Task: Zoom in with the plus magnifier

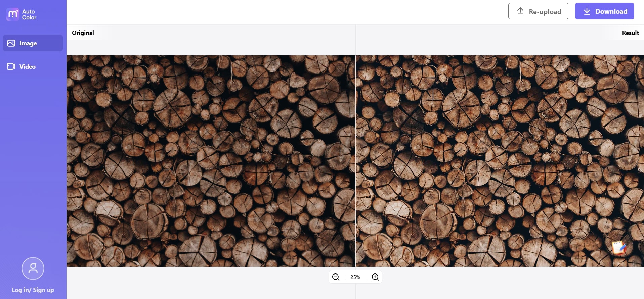Action: pos(375,277)
